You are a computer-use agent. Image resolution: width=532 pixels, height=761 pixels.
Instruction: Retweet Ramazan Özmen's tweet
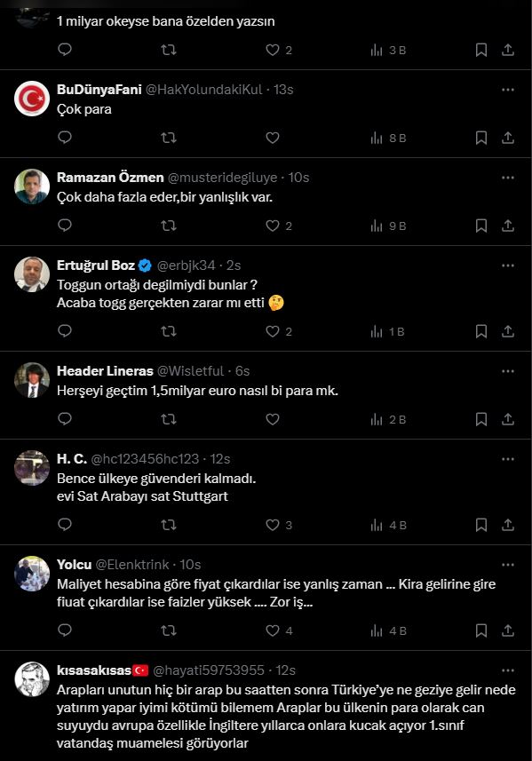pos(169,226)
